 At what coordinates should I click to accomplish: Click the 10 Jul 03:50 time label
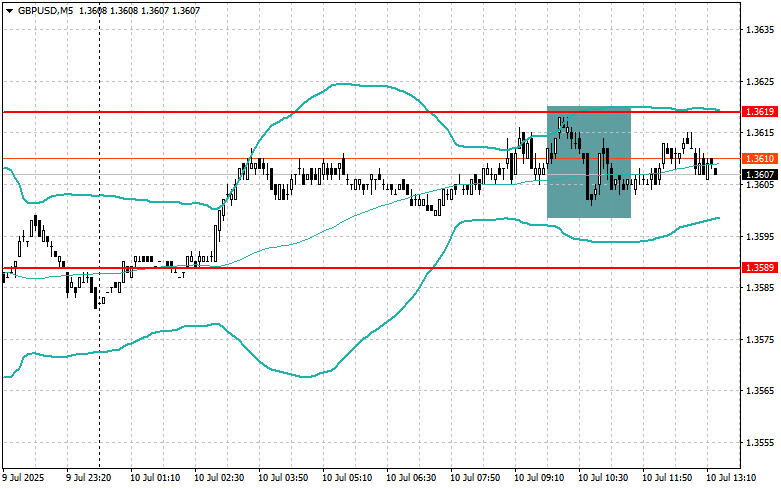pos(283,478)
